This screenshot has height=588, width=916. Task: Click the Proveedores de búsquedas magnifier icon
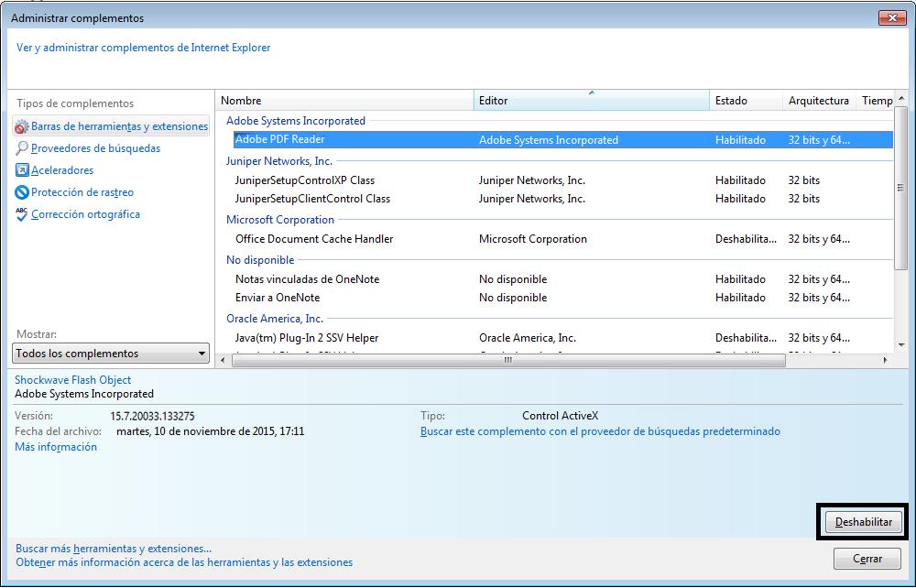click(22, 148)
